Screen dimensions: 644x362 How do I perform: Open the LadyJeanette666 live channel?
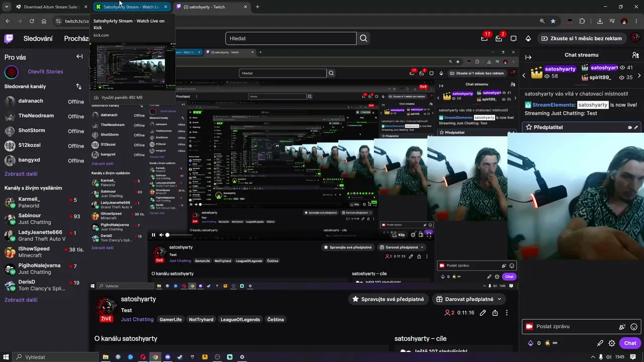(44, 235)
